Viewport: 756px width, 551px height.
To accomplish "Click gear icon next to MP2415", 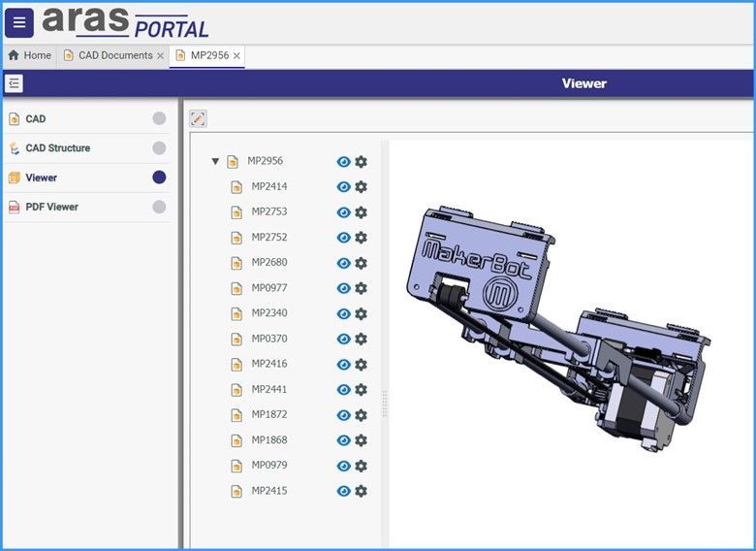I will pyautogui.click(x=361, y=491).
